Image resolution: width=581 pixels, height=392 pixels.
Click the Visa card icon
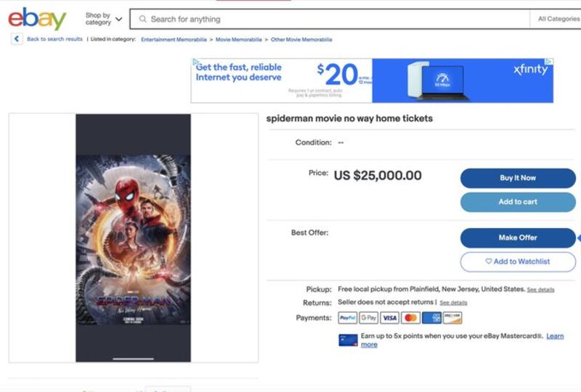click(390, 318)
